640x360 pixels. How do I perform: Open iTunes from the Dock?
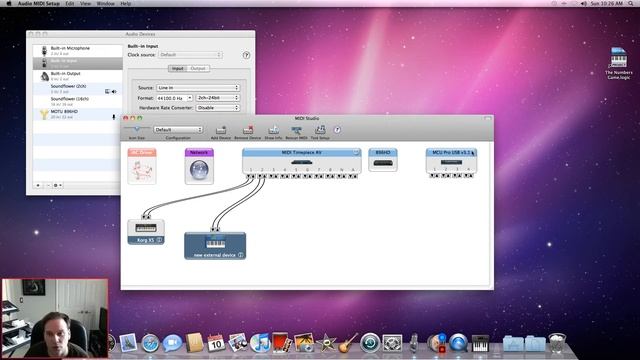(x=260, y=343)
